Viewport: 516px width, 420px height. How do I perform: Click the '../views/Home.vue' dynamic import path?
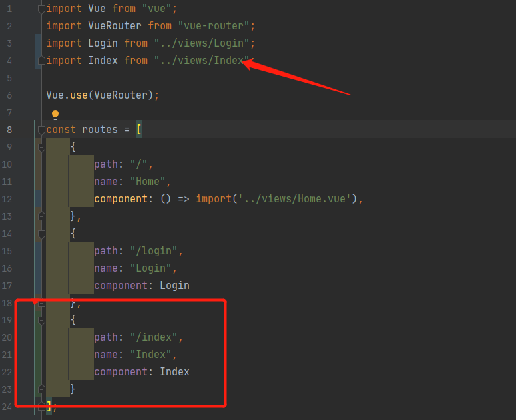(294, 199)
